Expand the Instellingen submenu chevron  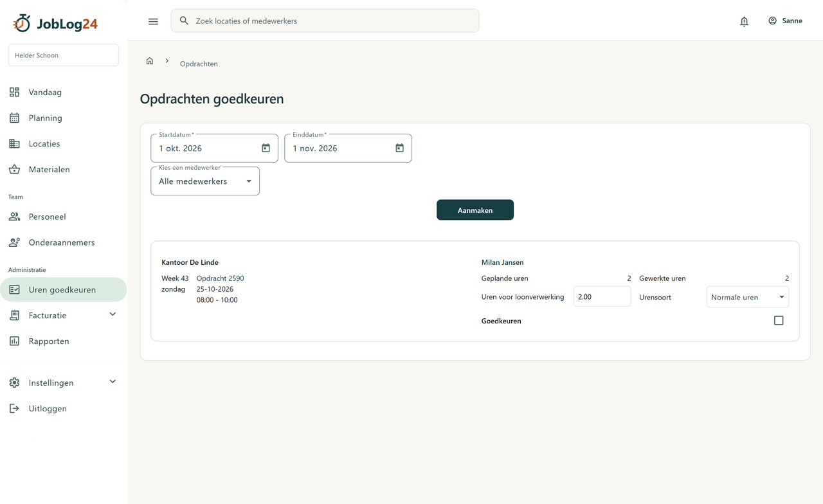tap(113, 382)
